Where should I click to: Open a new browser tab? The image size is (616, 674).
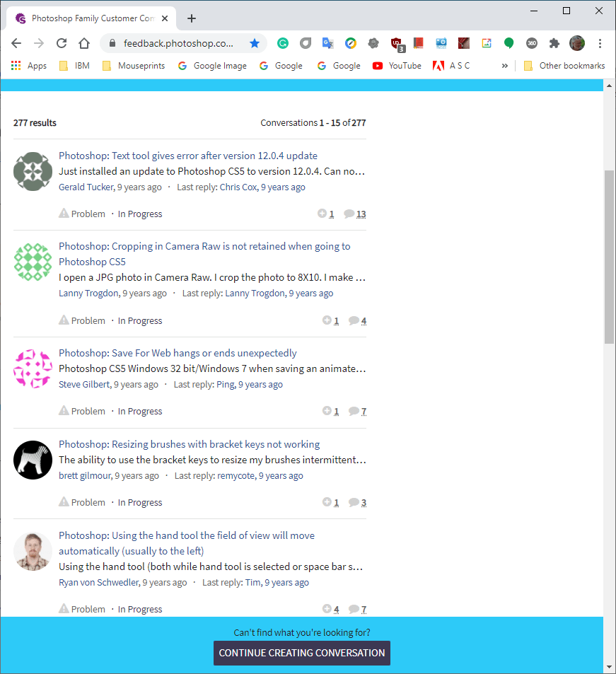(192, 18)
